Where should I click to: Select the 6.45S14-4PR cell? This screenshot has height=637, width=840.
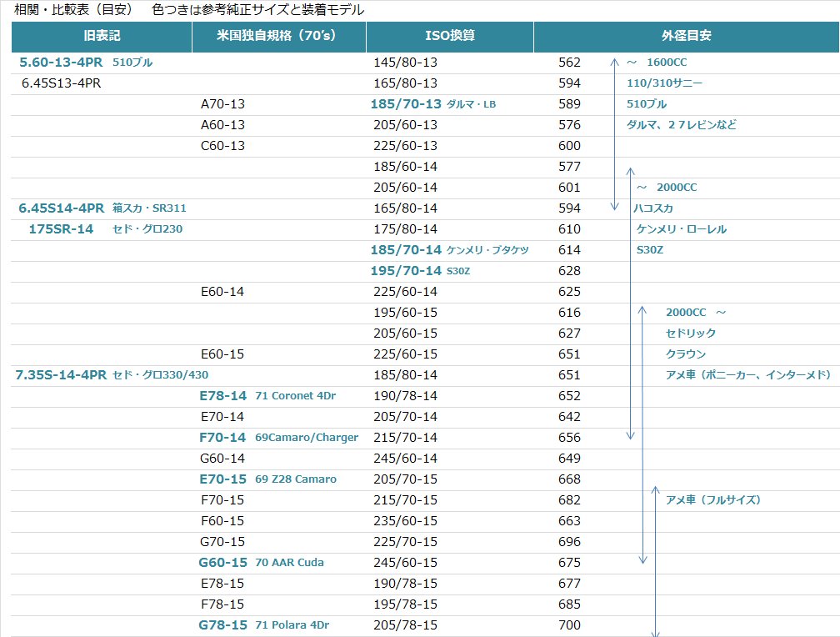pos(61,208)
